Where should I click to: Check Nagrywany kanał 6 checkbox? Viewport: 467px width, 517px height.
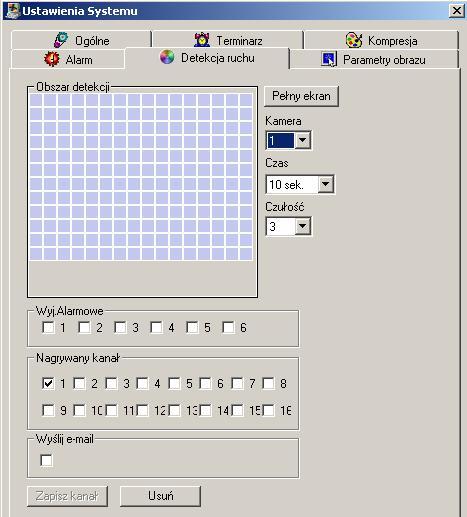click(206, 383)
